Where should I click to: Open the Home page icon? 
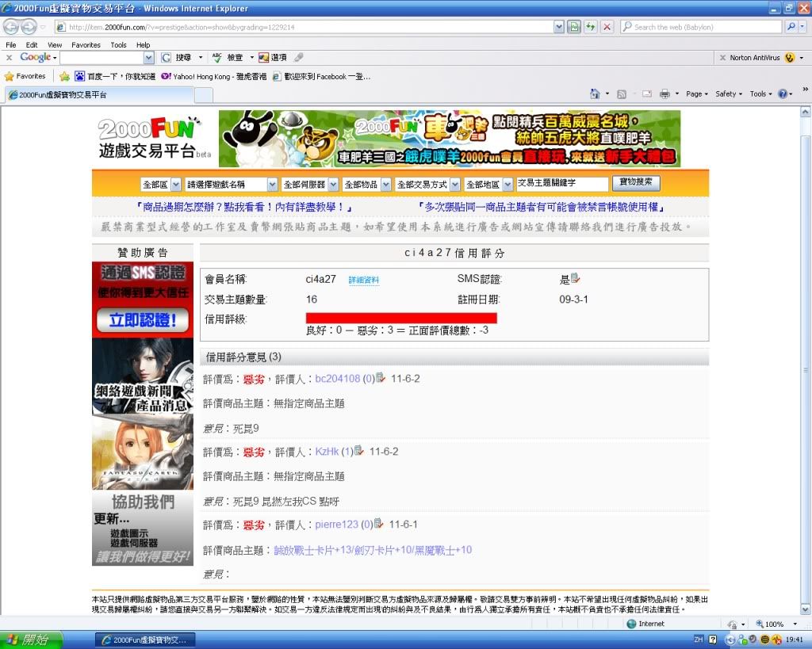595,94
